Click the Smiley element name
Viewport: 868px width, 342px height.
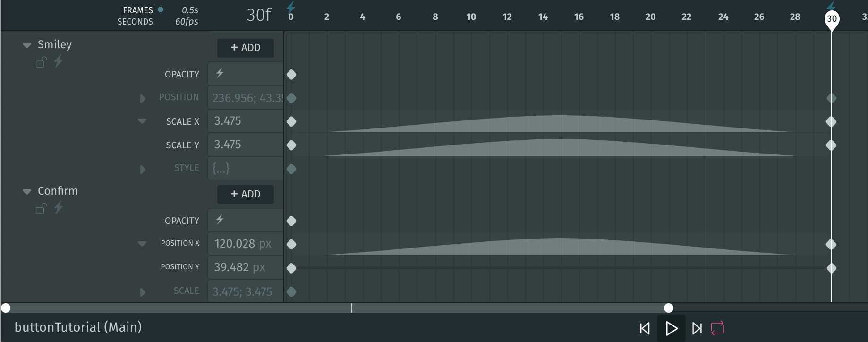coord(55,45)
